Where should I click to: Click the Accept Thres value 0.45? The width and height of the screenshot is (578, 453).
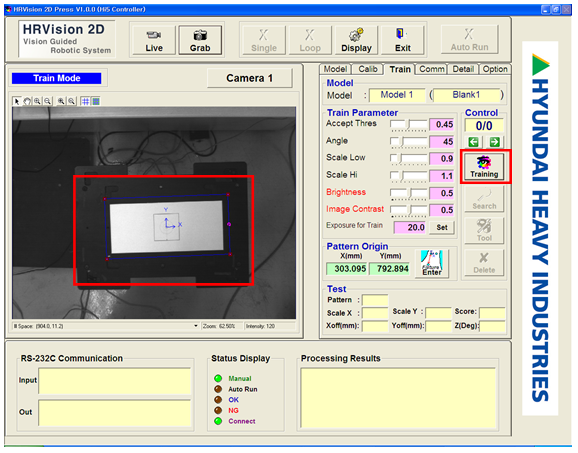[442, 125]
